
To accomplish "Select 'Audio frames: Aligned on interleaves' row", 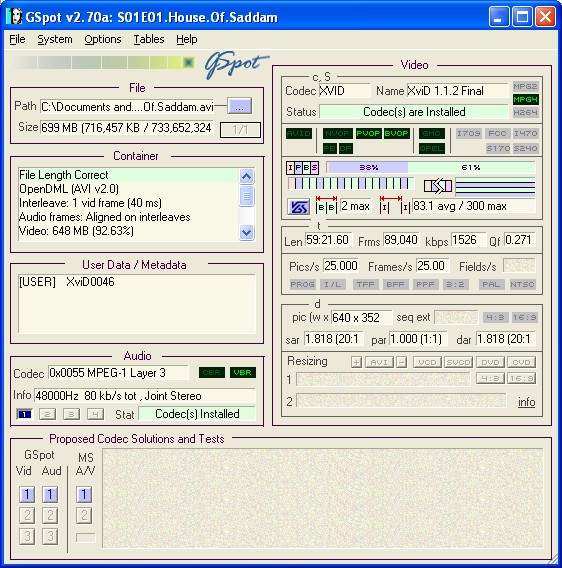I will [x=129, y=217].
